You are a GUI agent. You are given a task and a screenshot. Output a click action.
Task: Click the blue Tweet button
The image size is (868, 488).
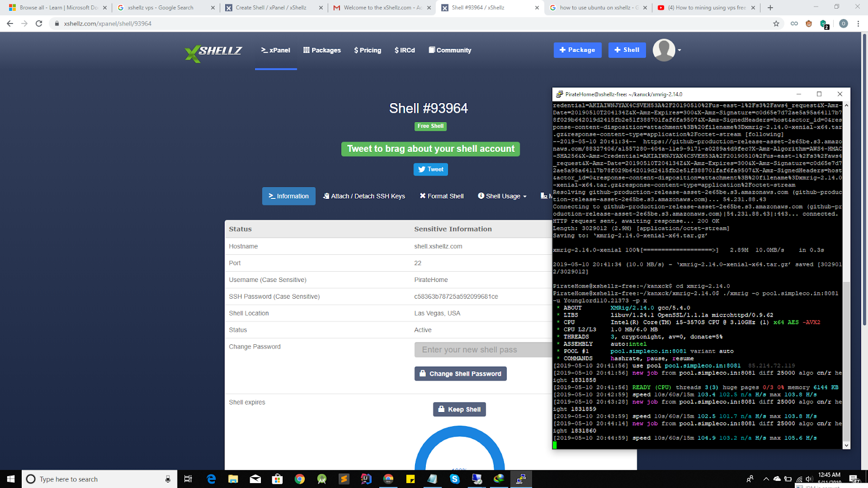pyautogui.click(x=431, y=169)
